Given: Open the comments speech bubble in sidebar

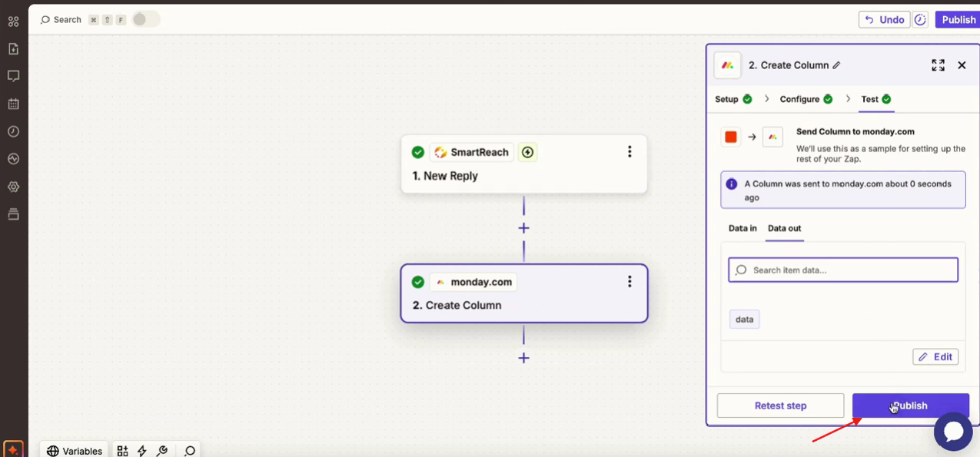Looking at the screenshot, I should coord(13,76).
